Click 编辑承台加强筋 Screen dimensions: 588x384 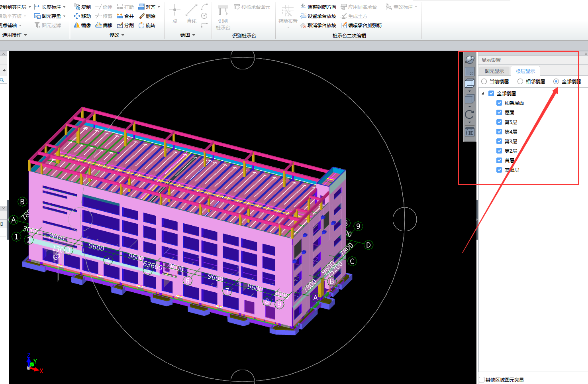coord(361,25)
